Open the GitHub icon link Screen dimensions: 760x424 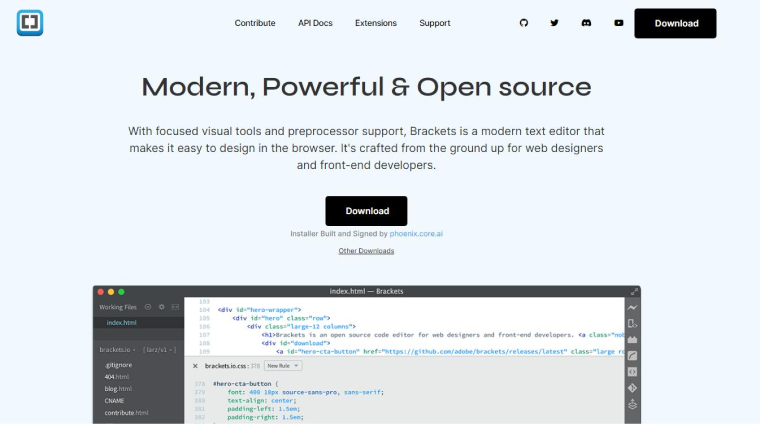point(523,23)
